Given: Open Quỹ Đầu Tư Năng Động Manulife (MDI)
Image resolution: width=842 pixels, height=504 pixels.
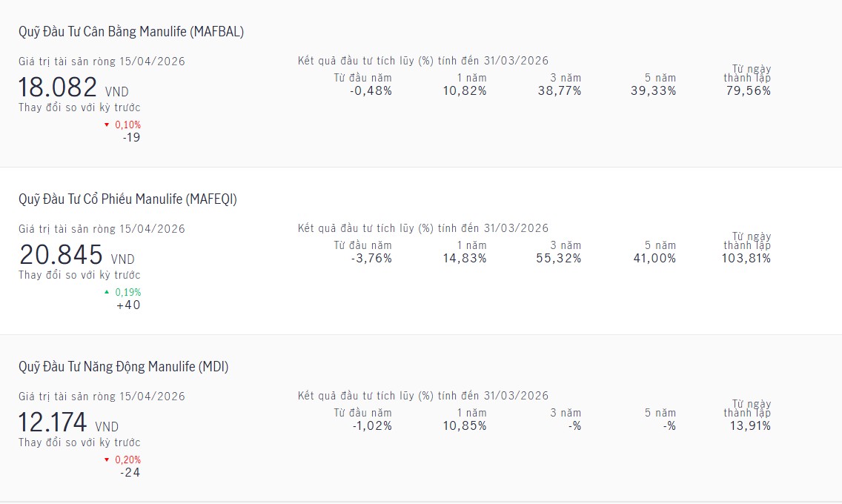Looking at the screenshot, I should click(x=123, y=367).
